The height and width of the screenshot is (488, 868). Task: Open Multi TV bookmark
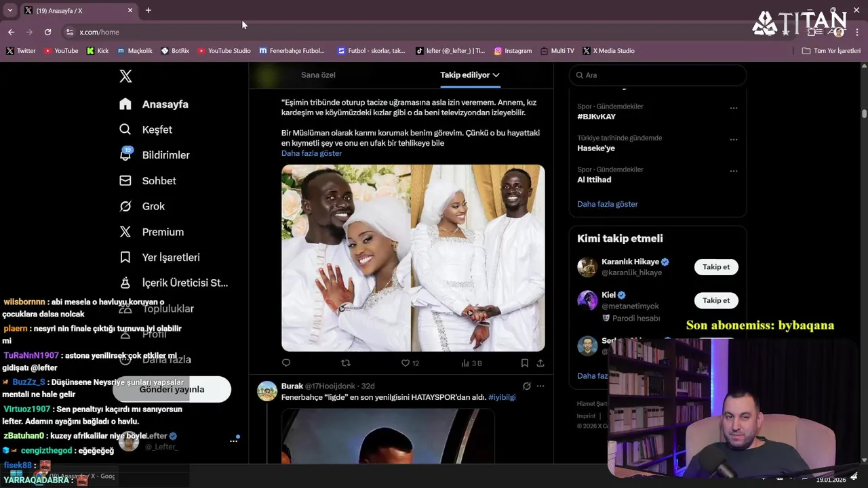(x=557, y=51)
